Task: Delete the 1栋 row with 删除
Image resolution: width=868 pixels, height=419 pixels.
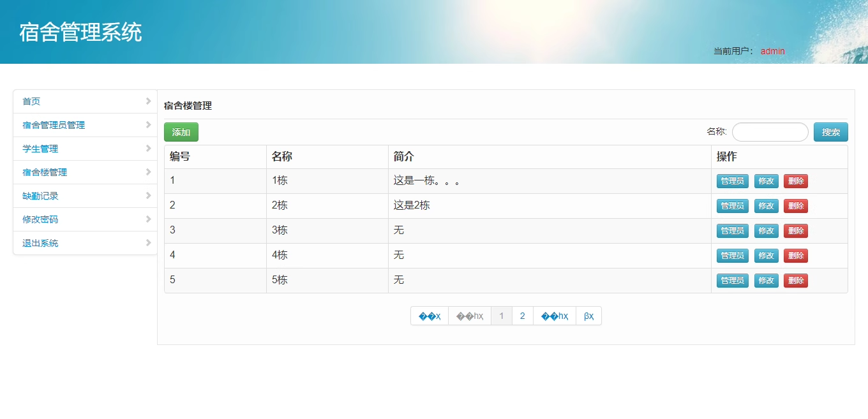Action: 796,181
